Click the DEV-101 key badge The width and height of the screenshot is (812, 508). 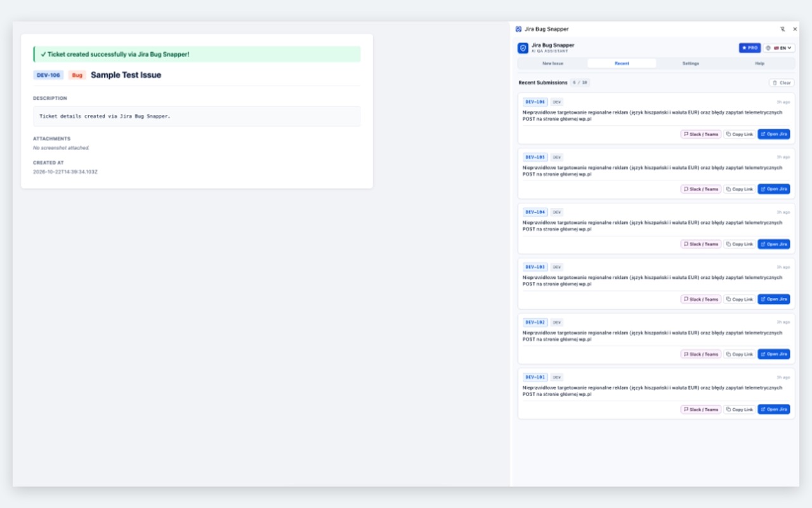click(535, 377)
